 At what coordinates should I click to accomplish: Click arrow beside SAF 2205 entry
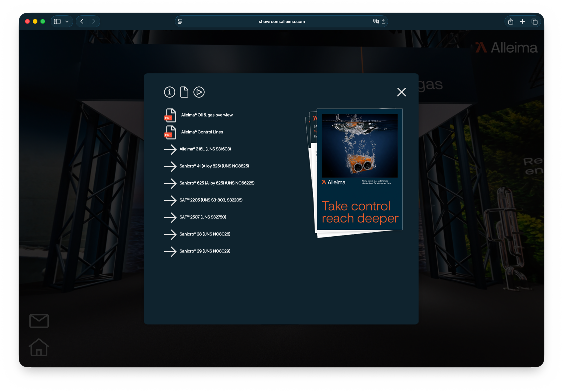[x=170, y=201]
